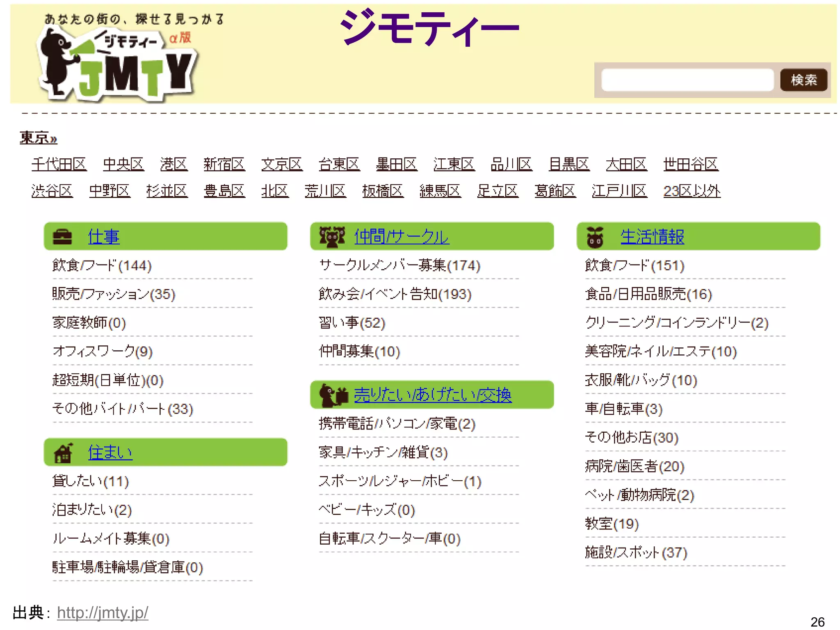Select the 杉並区 ward link
840x630 pixels.
[x=167, y=191]
